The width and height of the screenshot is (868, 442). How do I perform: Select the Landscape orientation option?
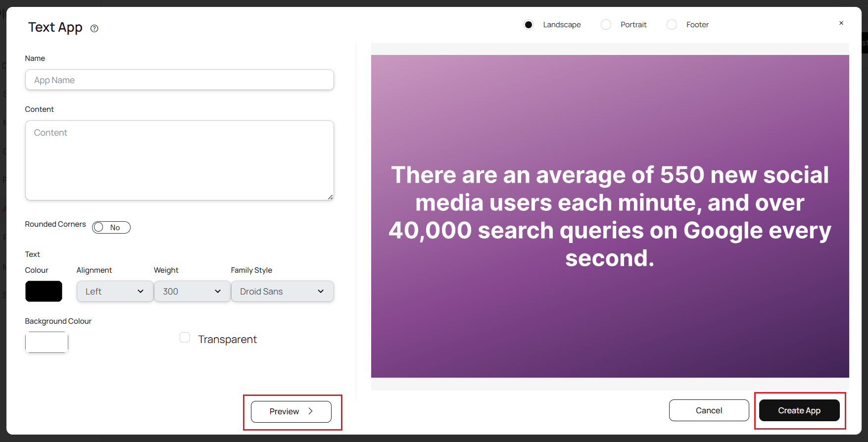(x=529, y=25)
